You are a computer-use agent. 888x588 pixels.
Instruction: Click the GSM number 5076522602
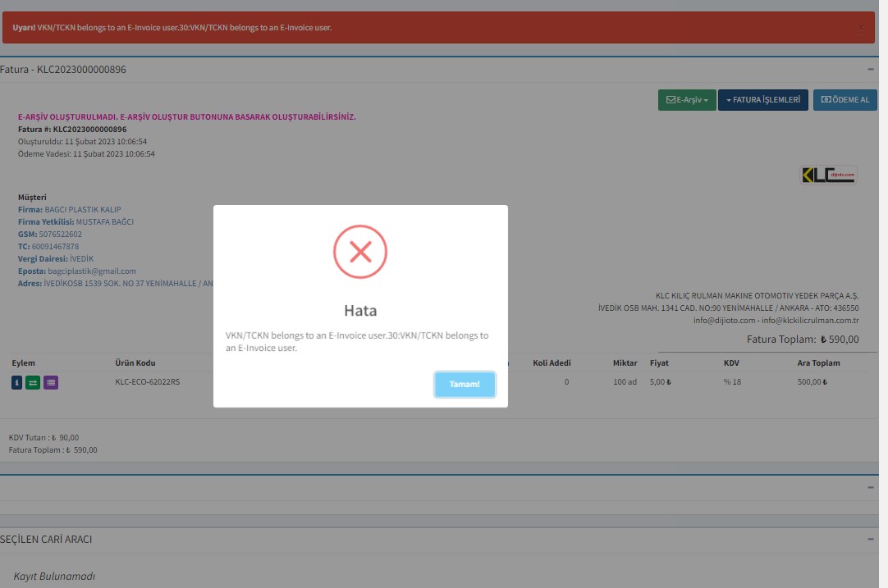coord(60,235)
